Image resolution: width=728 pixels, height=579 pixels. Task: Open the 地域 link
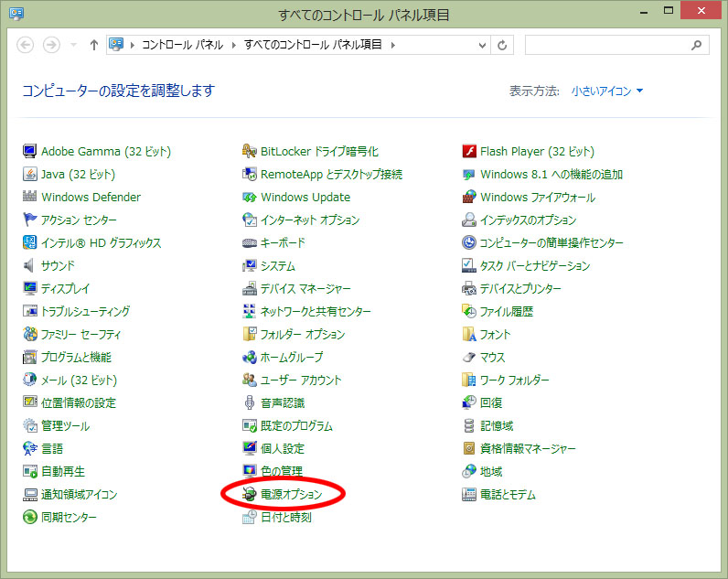point(491,471)
